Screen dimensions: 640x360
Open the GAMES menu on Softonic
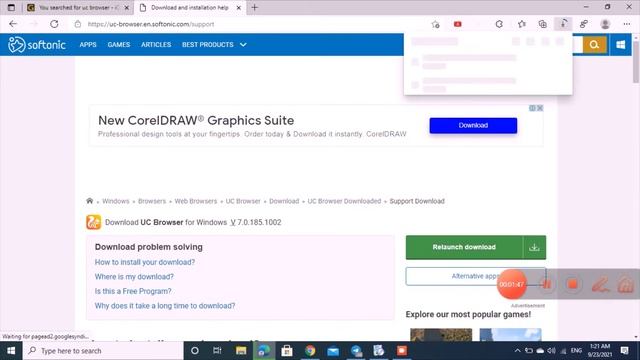click(x=119, y=44)
